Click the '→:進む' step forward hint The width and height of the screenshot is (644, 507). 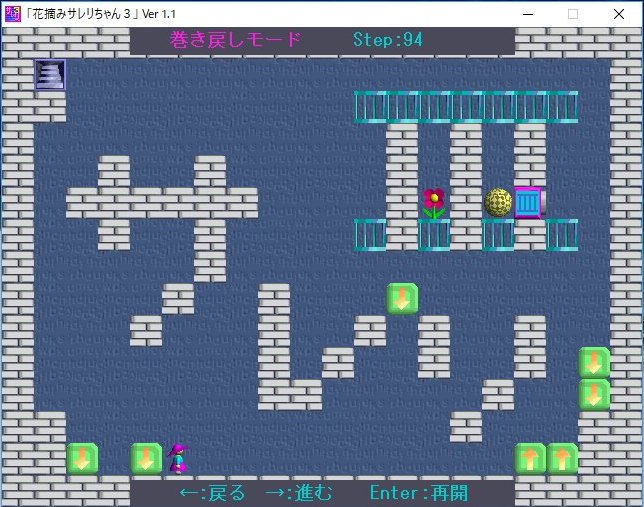pyautogui.click(x=298, y=493)
